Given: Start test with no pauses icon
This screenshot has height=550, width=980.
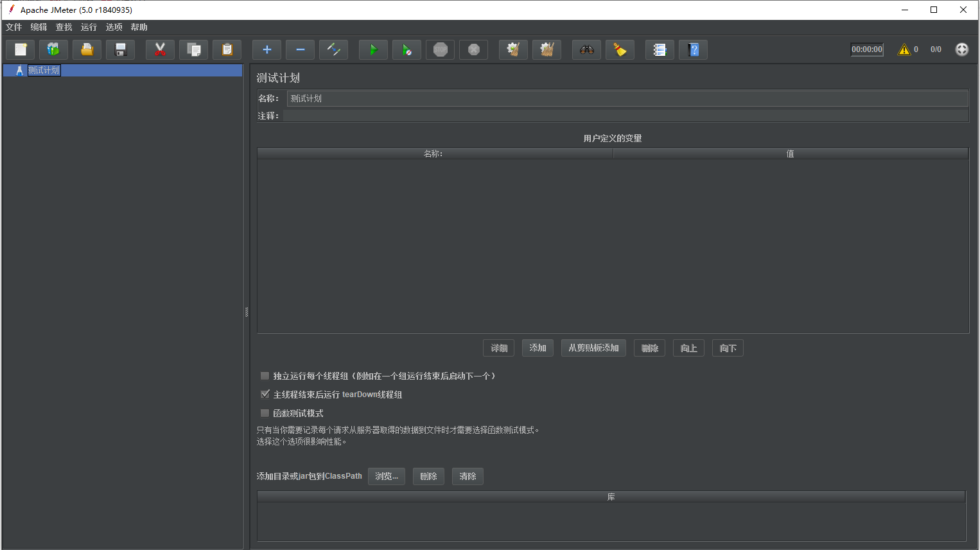Looking at the screenshot, I should pyautogui.click(x=407, y=49).
